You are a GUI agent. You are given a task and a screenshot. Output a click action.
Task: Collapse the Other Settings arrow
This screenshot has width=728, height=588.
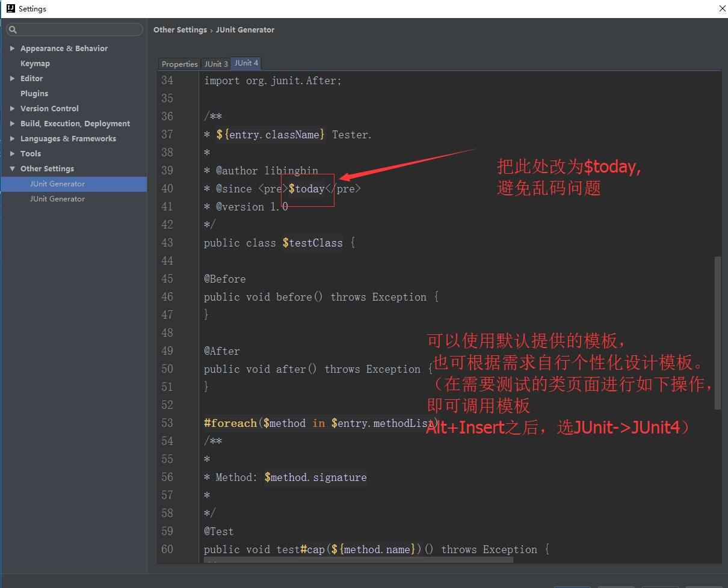pos(12,168)
